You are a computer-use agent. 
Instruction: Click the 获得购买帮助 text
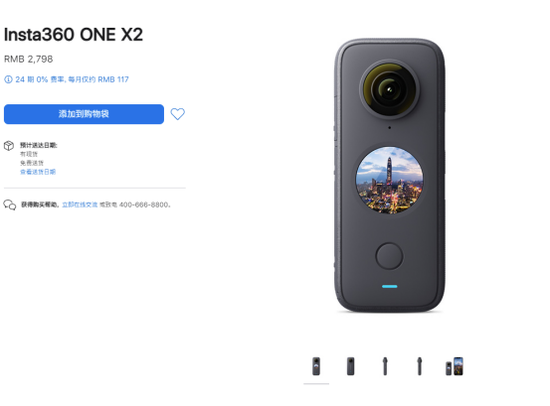pyautogui.click(x=40, y=205)
